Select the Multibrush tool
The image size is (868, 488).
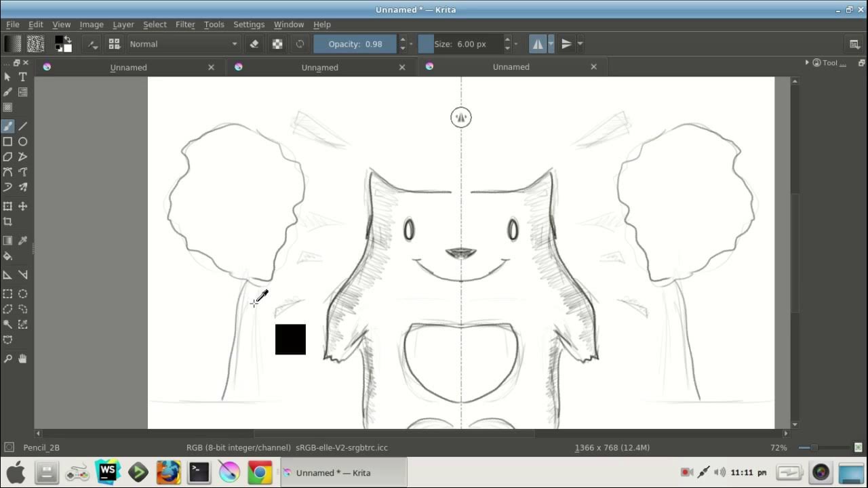pos(22,187)
